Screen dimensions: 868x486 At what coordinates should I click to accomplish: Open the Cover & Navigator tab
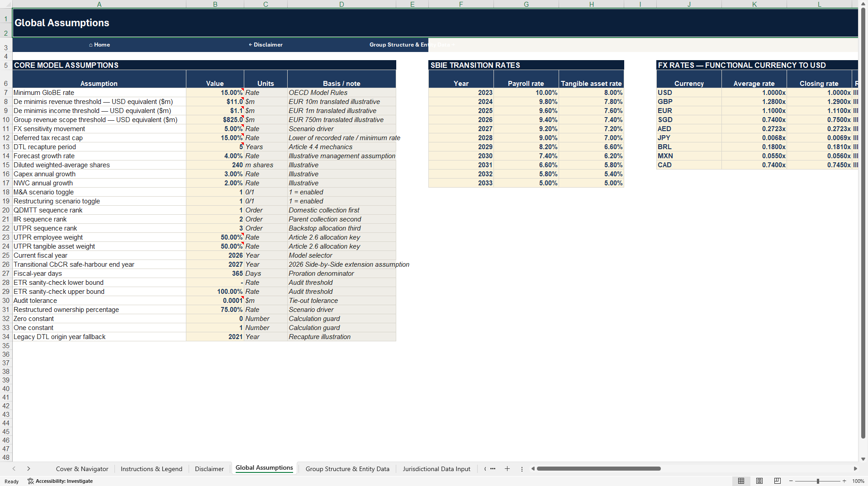point(82,469)
